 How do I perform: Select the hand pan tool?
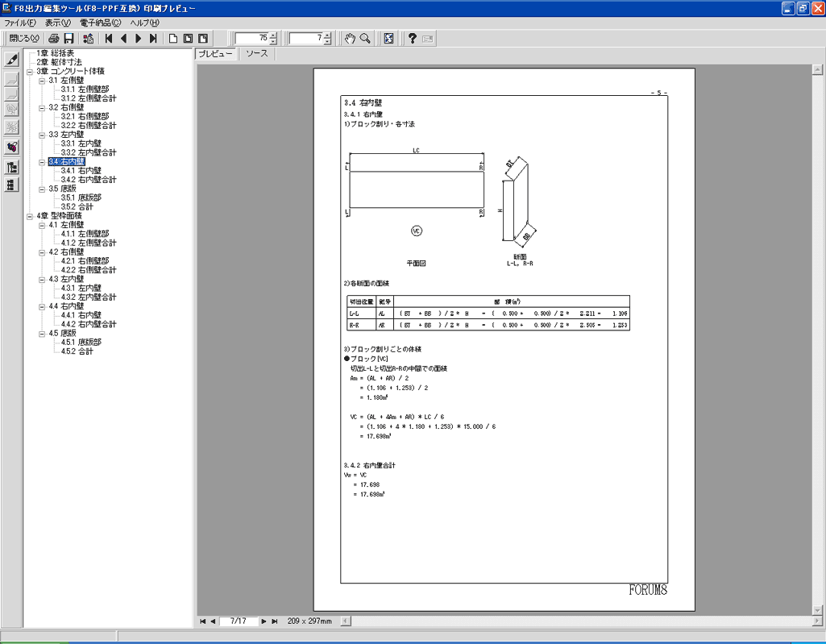[350, 39]
